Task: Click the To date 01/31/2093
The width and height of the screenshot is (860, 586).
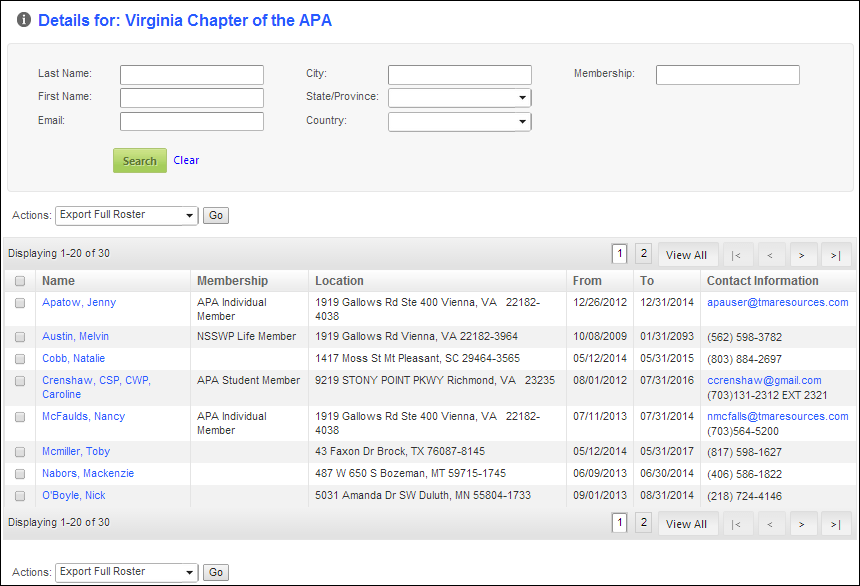Action: (x=667, y=336)
